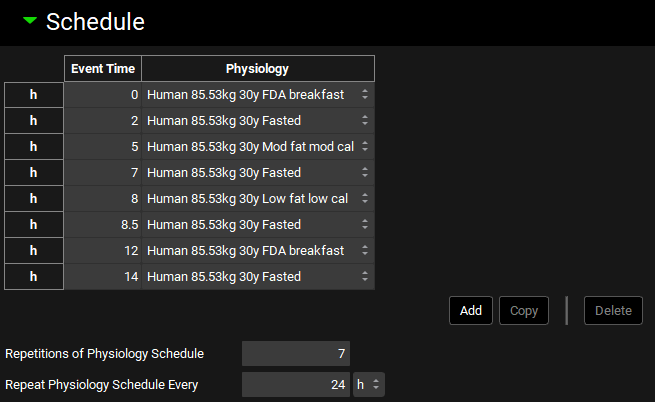Edit Repeat Physiology Schedule Every value
This screenshot has height=402, width=655.
tap(296, 384)
